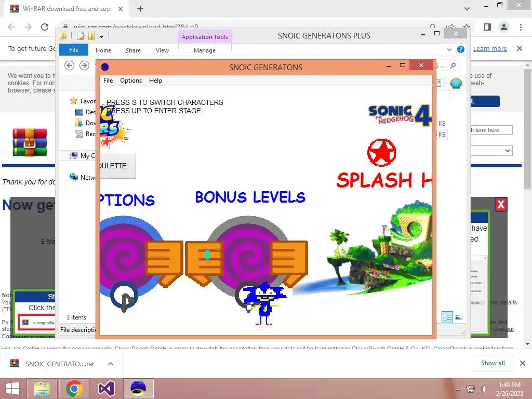Screen dimensions: 532x399
Task: Switch Explorer to large icons view
Action: coord(459,317)
